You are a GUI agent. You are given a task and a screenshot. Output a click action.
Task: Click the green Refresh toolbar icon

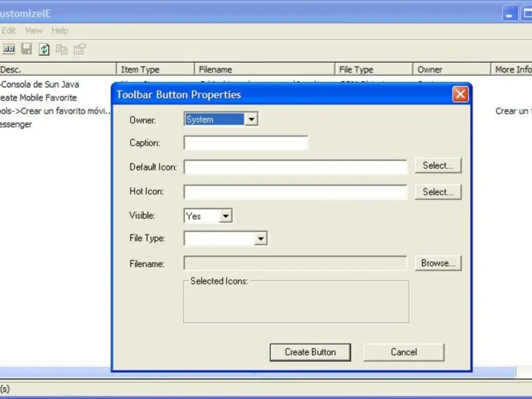click(x=44, y=49)
